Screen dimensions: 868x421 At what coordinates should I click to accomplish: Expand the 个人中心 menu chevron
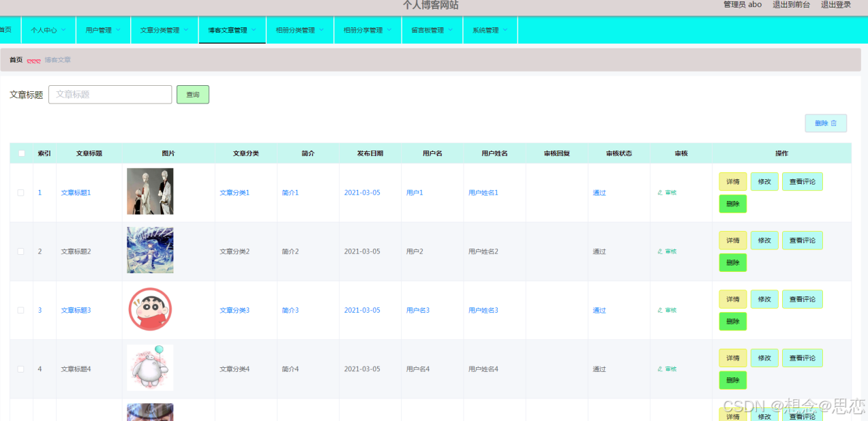(63, 30)
